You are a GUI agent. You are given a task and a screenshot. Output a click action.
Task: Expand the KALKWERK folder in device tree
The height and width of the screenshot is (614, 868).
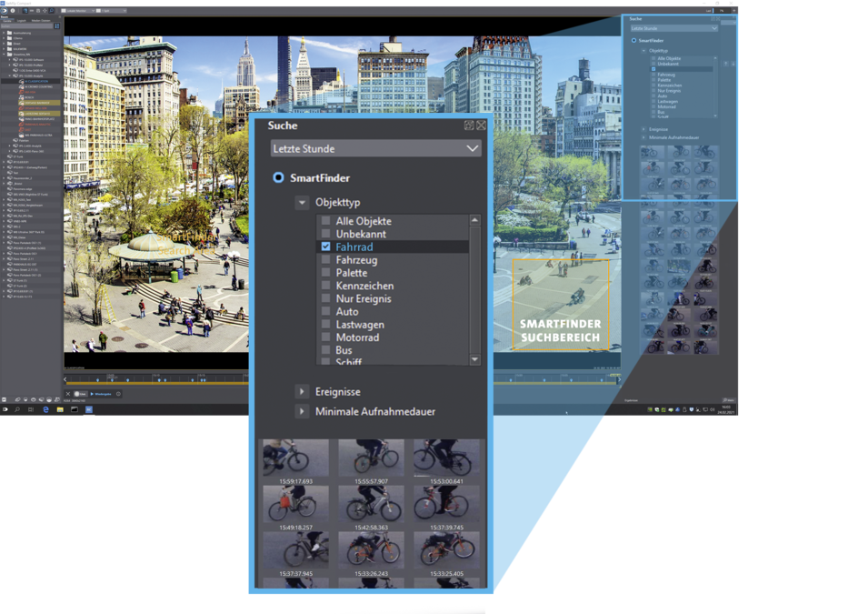click(4, 49)
